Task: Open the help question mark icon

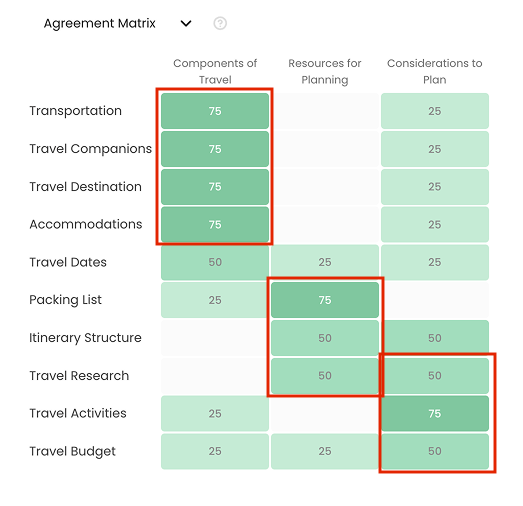Action: click(x=220, y=23)
